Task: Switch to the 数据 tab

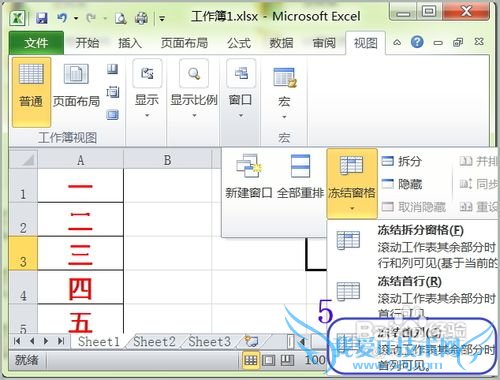Action: [281, 43]
